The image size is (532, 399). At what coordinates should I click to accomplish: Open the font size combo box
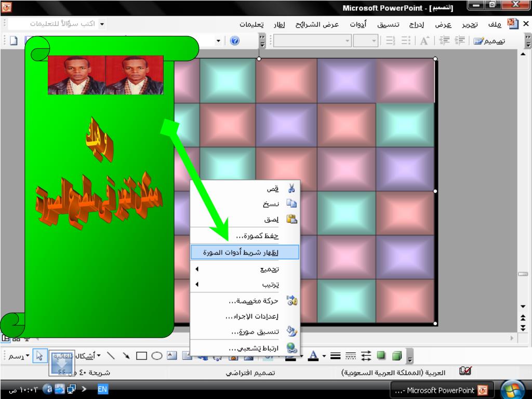coord(365,41)
